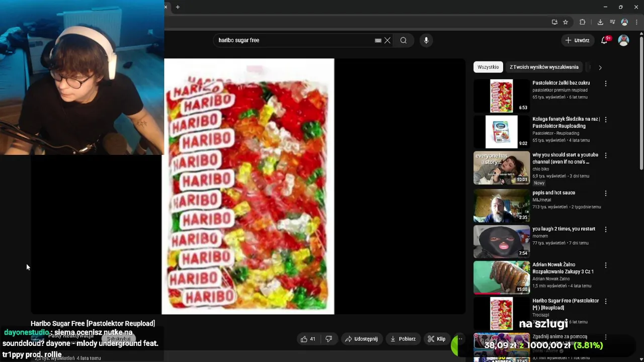Open menu for Haribo Sugar Free suggestion
Viewport: 644px width, 362px height.
606,301
